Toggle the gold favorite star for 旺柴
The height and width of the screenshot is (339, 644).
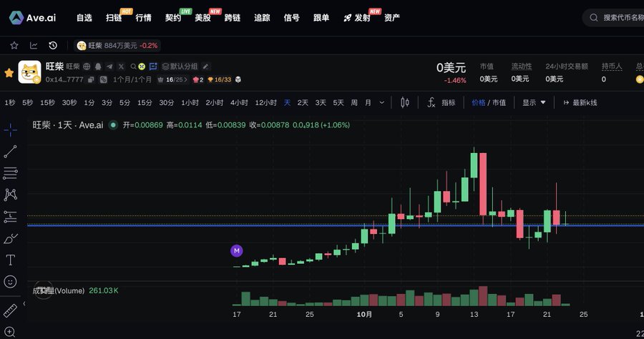(x=9, y=73)
